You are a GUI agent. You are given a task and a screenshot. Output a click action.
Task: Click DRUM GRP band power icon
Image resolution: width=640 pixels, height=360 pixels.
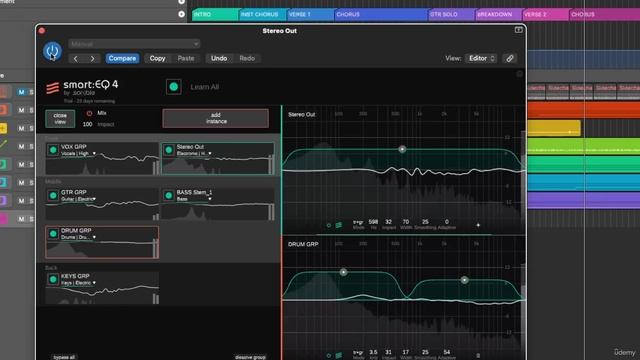pos(329,355)
